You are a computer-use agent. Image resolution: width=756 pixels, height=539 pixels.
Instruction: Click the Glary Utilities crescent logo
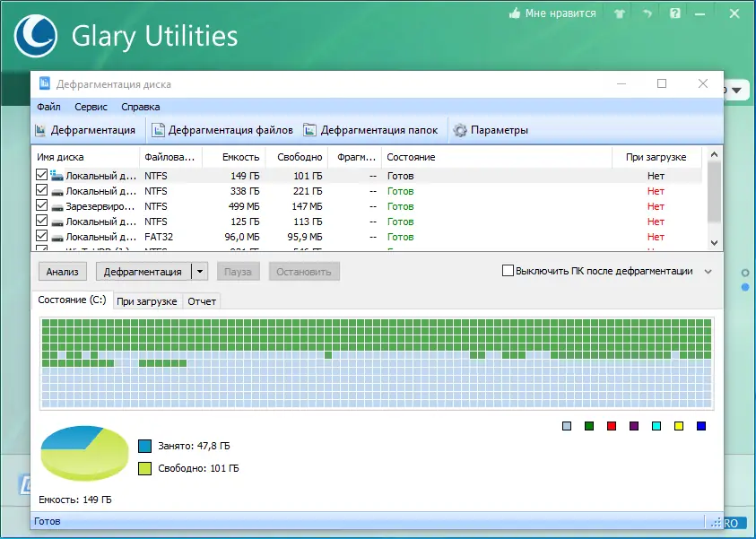36,36
